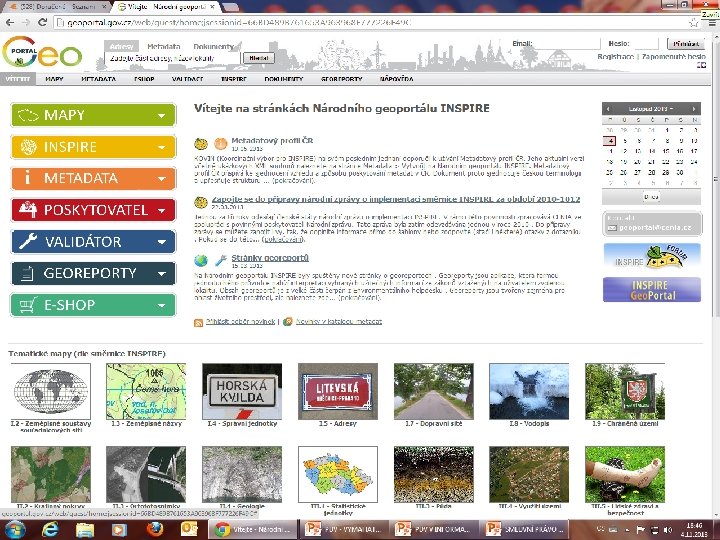Open the METADATA item in the navigation bar
720x540 pixels.
pyautogui.click(x=98, y=79)
